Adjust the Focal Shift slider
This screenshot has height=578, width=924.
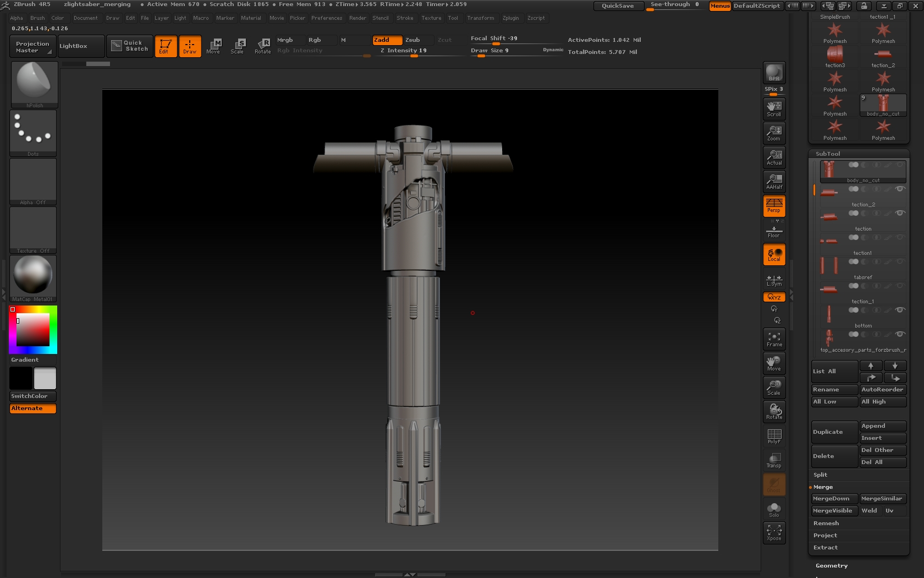click(x=516, y=39)
